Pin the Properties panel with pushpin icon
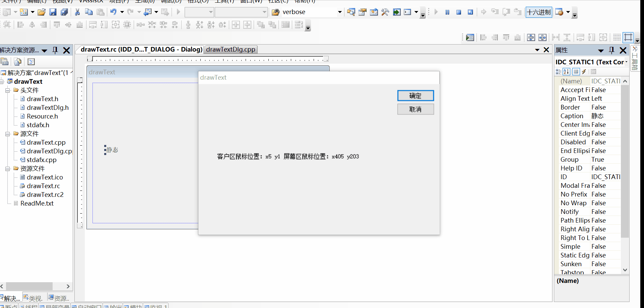The width and height of the screenshot is (644, 308). [611, 50]
